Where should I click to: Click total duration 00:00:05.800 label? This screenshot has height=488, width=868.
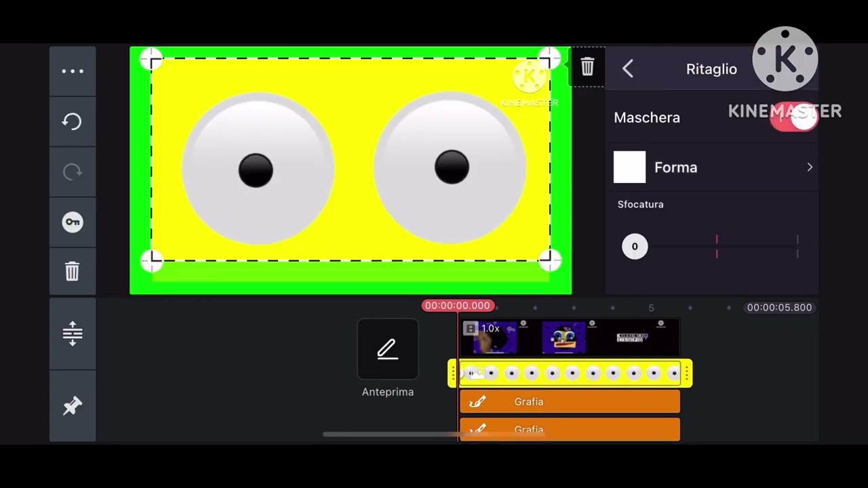(x=779, y=307)
